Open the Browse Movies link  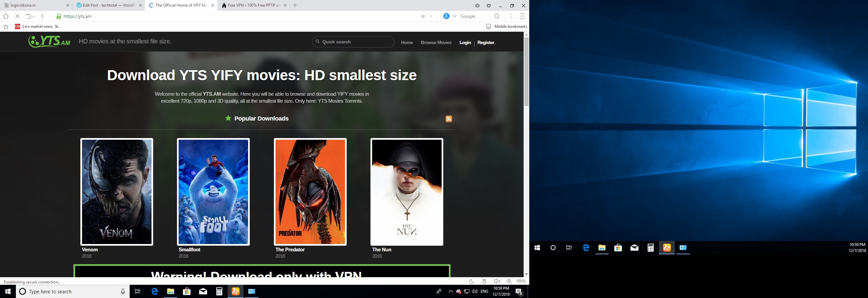[436, 42]
